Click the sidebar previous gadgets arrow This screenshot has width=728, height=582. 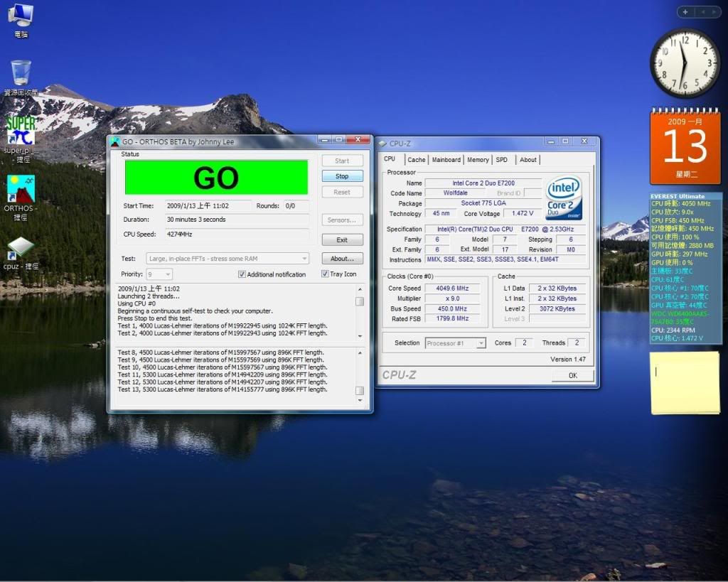704,12
